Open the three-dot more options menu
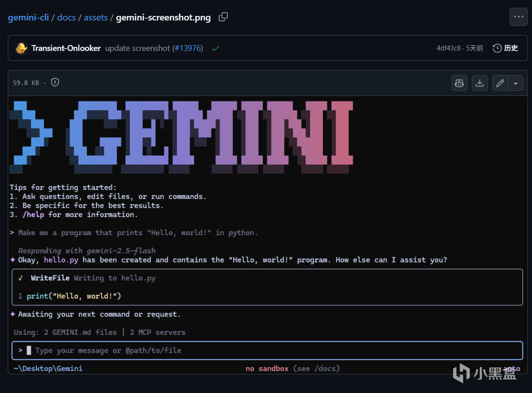Screen dimensions: 532x393 [518, 17]
